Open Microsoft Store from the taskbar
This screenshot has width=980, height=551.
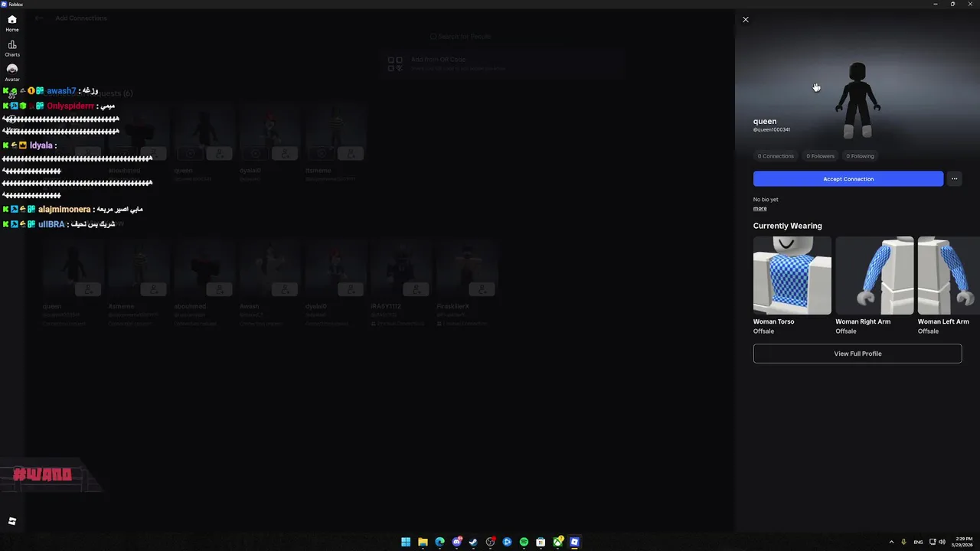click(x=541, y=542)
